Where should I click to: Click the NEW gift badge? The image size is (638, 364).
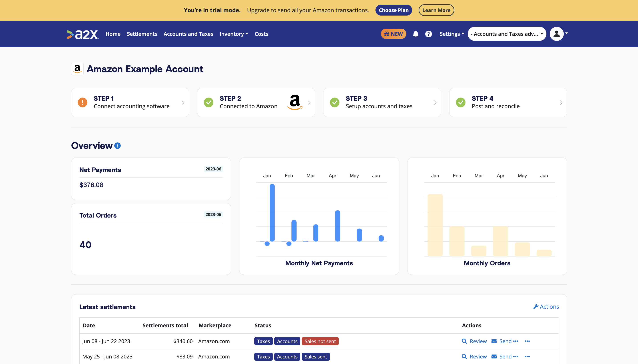point(393,34)
